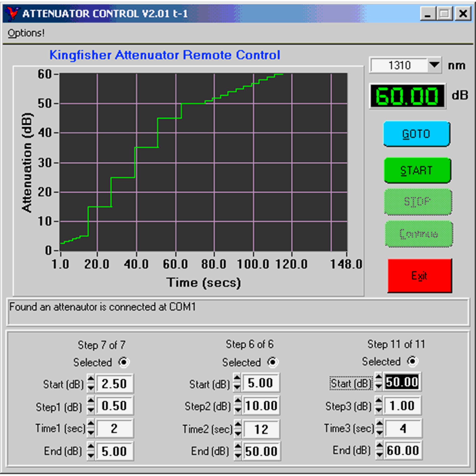Click the Time1 (sec) input field
Viewport: 476px width, 476px height.
point(114,429)
